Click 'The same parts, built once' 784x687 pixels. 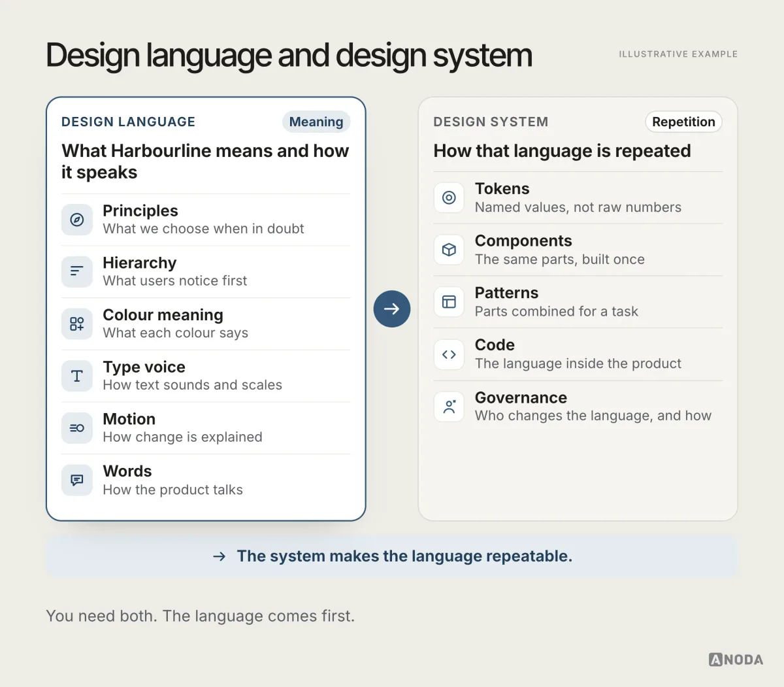560,260
